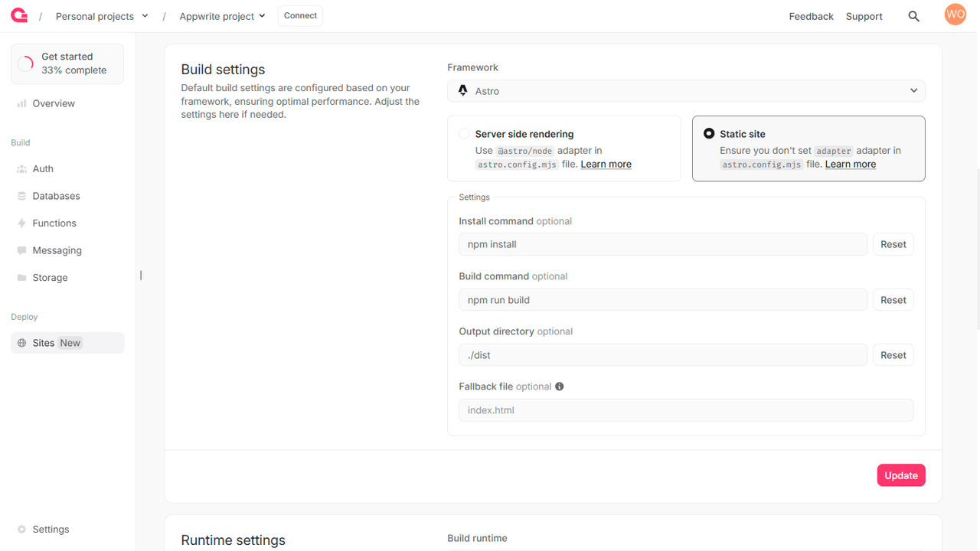Open Settings gear in sidebar
The height and width of the screenshot is (551, 980).
(21, 530)
